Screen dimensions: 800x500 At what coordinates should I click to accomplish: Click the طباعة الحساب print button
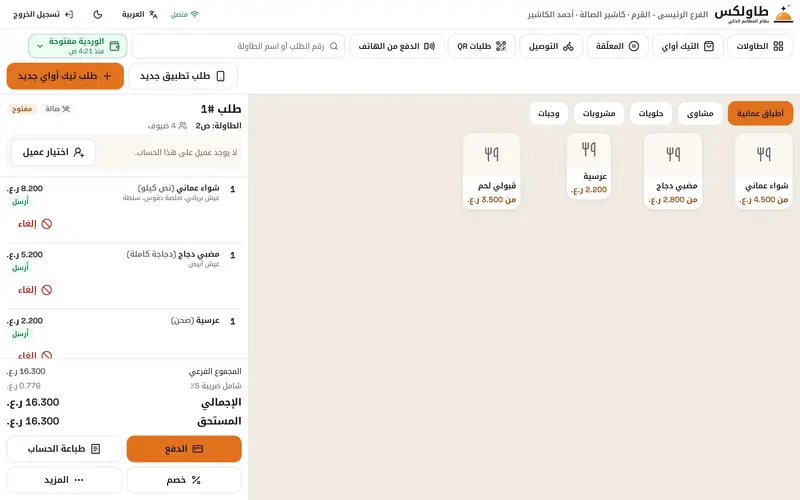click(x=64, y=449)
